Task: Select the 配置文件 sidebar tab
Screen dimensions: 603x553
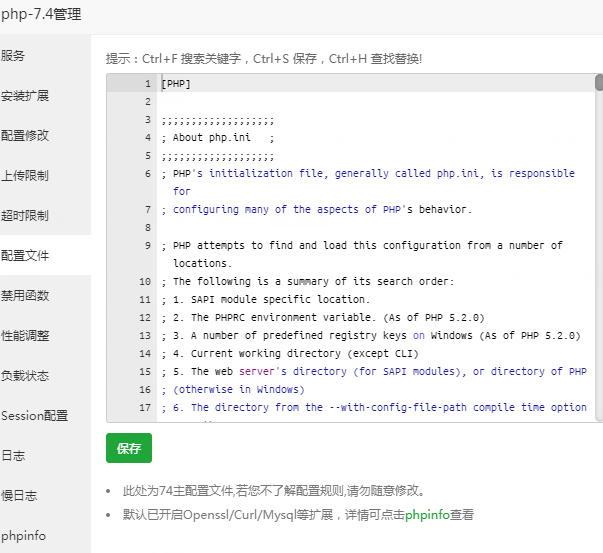Action: tap(25, 255)
